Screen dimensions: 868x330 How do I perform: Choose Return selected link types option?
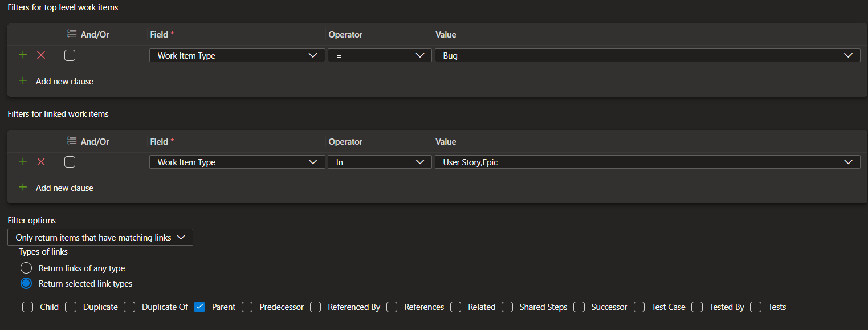(x=26, y=283)
